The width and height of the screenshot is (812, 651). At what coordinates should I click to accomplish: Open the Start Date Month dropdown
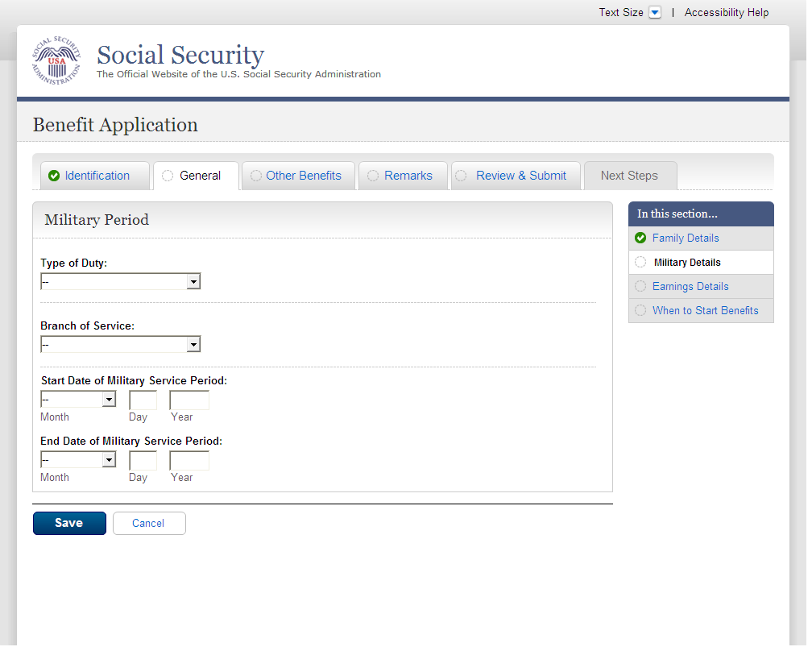coord(78,400)
